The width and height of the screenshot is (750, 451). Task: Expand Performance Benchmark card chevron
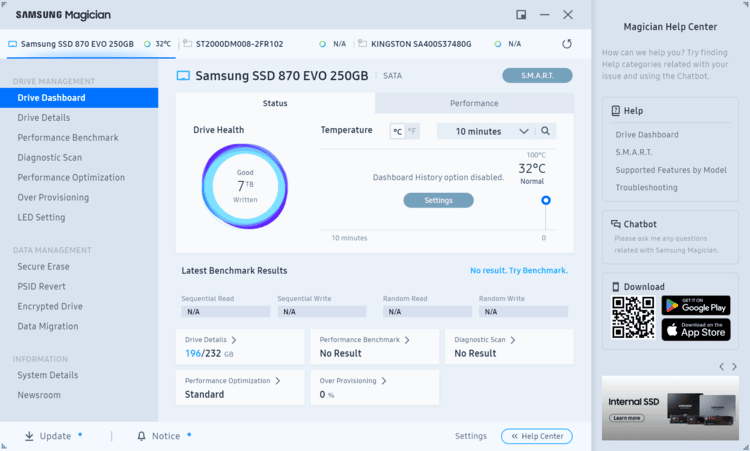pyautogui.click(x=407, y=340)
